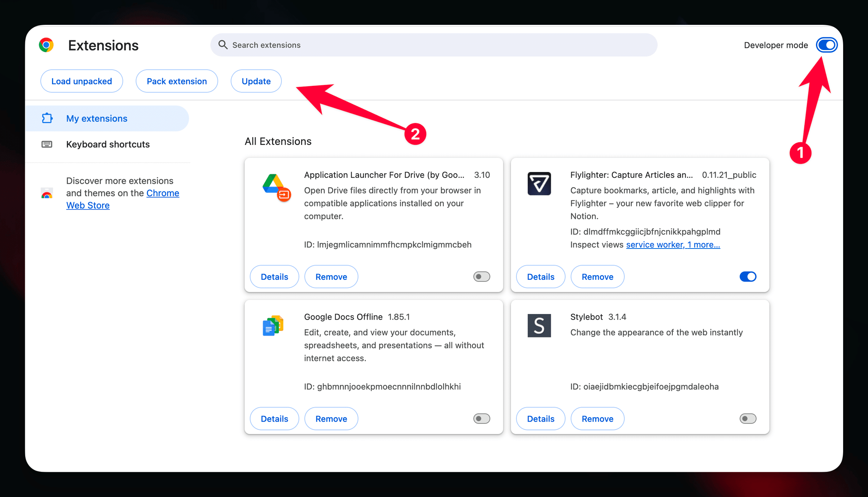Click the search magnifier icon

(223, 45)
